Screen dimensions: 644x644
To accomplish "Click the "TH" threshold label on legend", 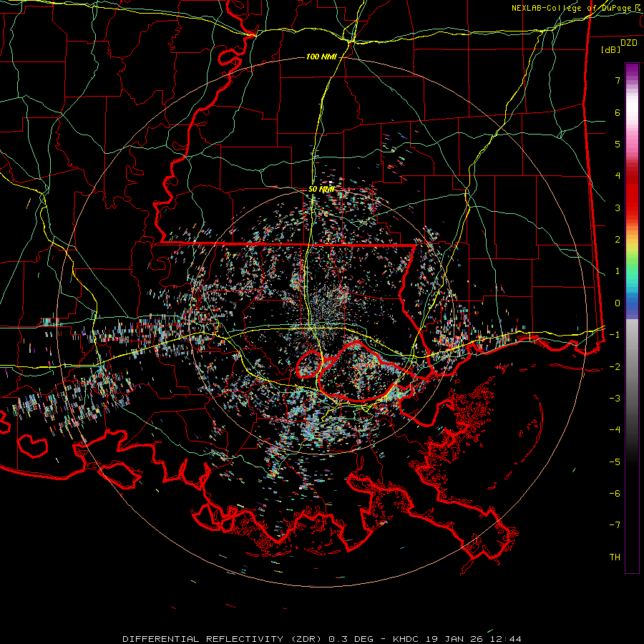I will [615, 557].
